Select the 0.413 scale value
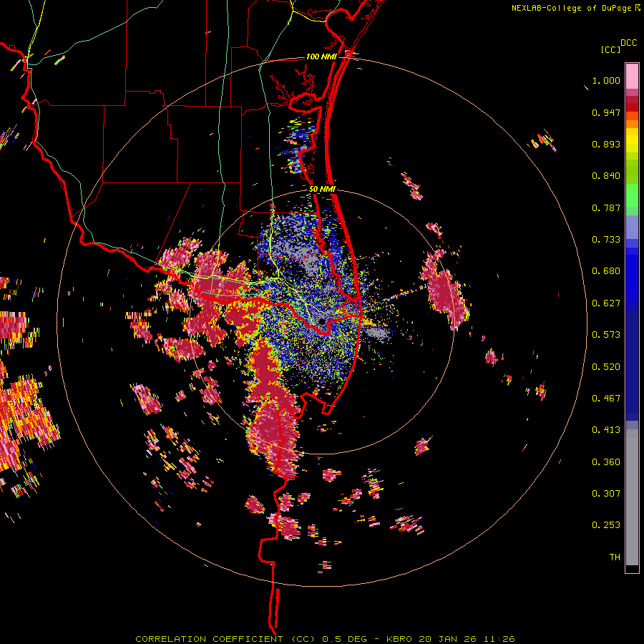 606,430
